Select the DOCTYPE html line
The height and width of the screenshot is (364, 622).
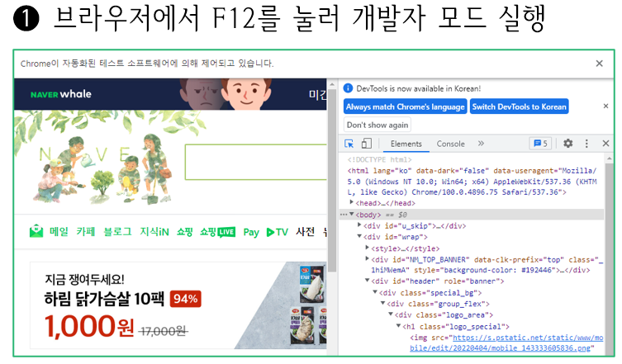pos(380,159)
